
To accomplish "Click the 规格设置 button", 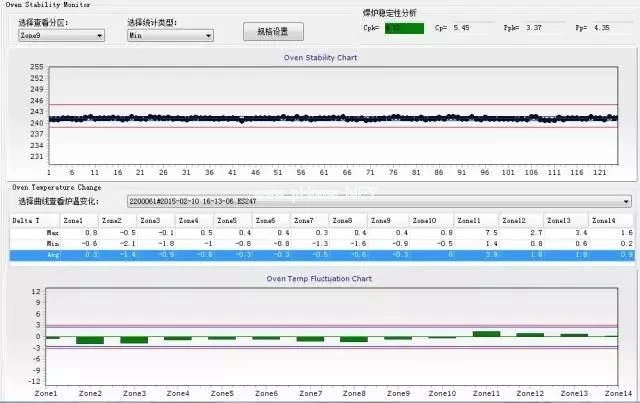I will (x=273, y=31).
